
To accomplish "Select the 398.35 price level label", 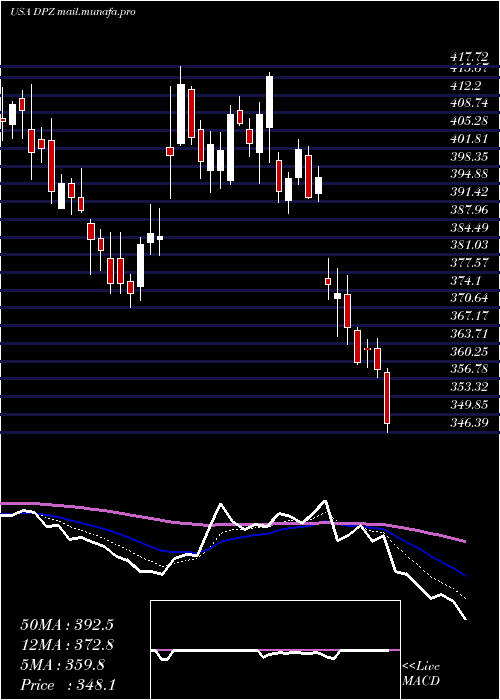I will [x=468, y=157].
